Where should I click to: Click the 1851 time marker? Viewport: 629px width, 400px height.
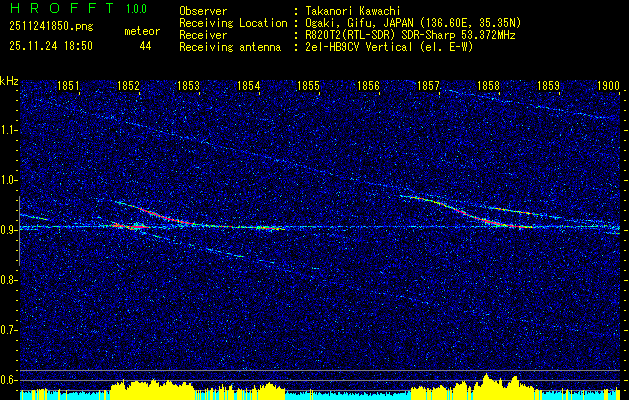click(x=68, y=85)
